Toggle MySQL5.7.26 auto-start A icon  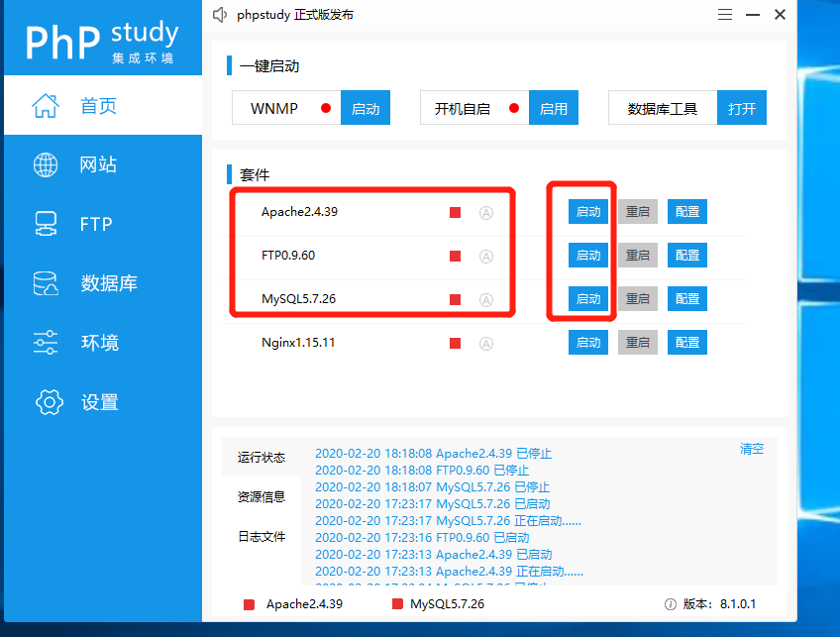(x=486, y=300)
